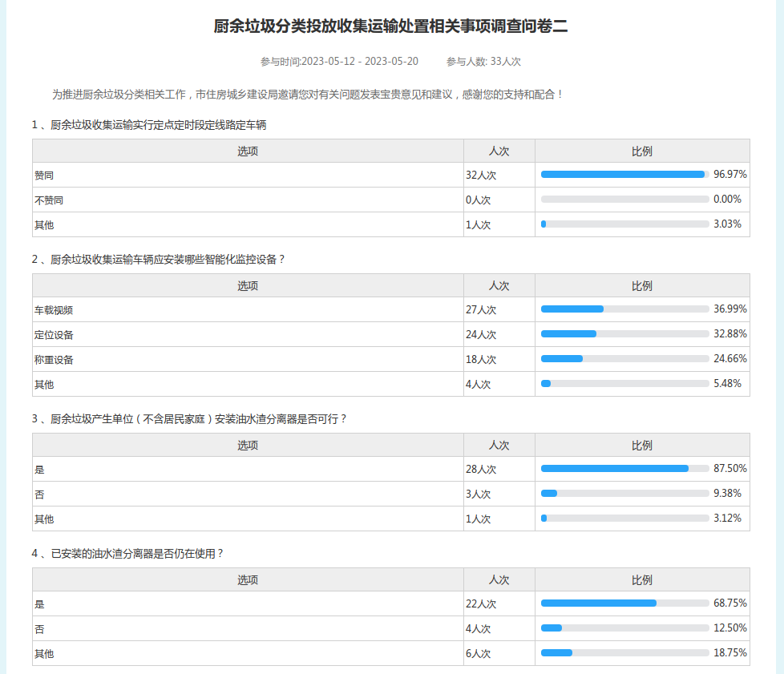The height and width of the screenshot is (674, 784).
Task: Click the introductory paragraph about 市住房城乡建设局
Action: click(308, 95)
